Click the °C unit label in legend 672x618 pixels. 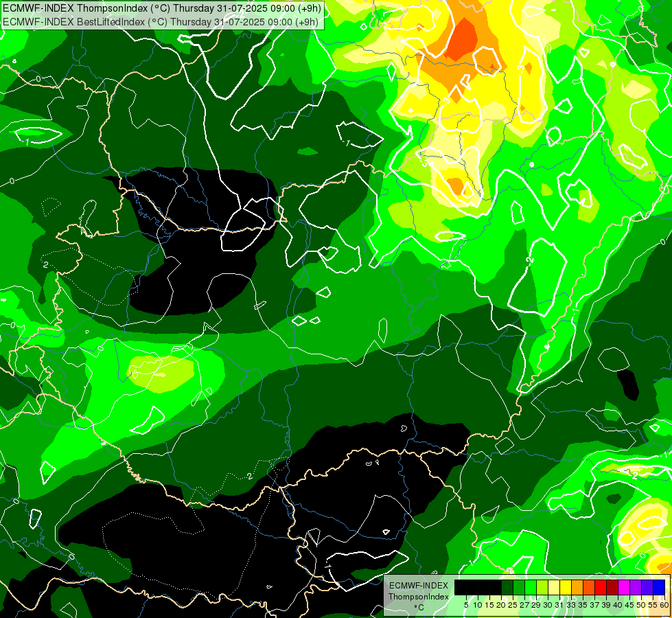(x=419, y=607)
